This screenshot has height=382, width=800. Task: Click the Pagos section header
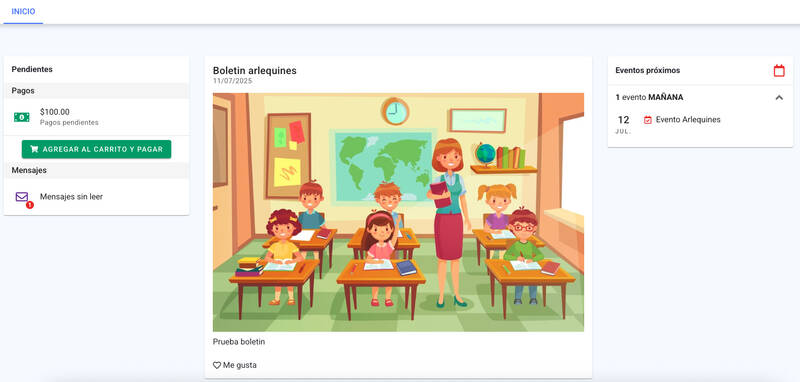pyautogui.click(x=96, y=91)
